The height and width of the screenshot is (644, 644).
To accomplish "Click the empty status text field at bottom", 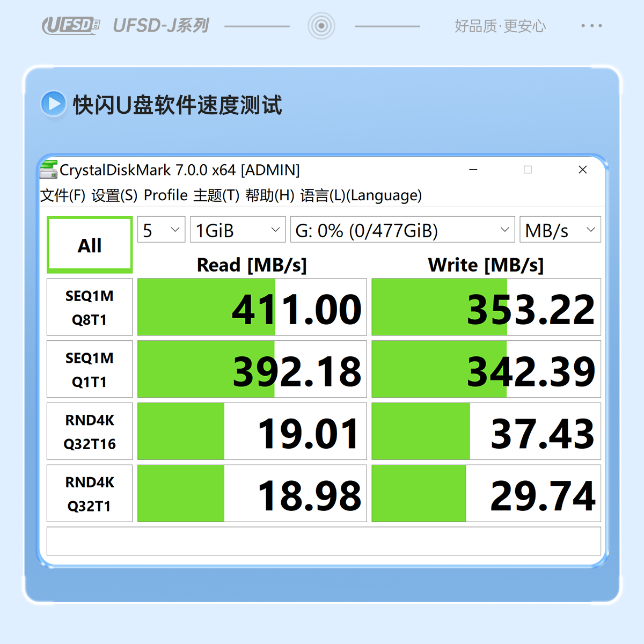I will (x=324, y=541).
